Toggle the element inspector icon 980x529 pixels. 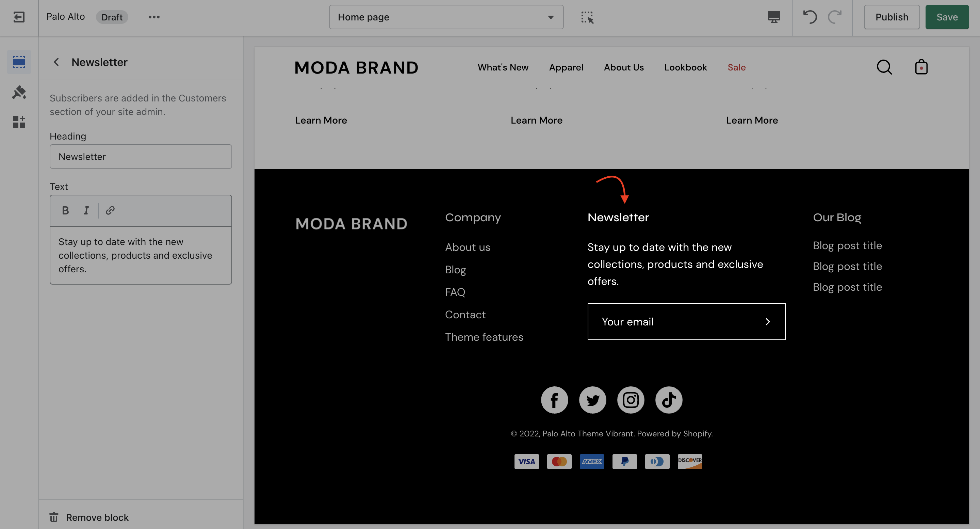click(x=587, y=17)
